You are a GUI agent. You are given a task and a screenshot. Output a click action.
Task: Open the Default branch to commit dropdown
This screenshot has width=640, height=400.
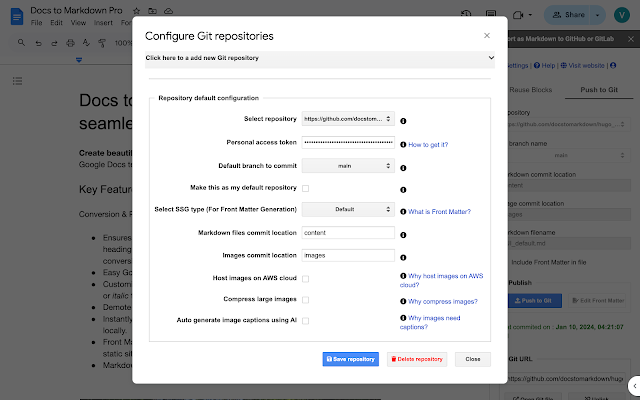tap(348, 166)
